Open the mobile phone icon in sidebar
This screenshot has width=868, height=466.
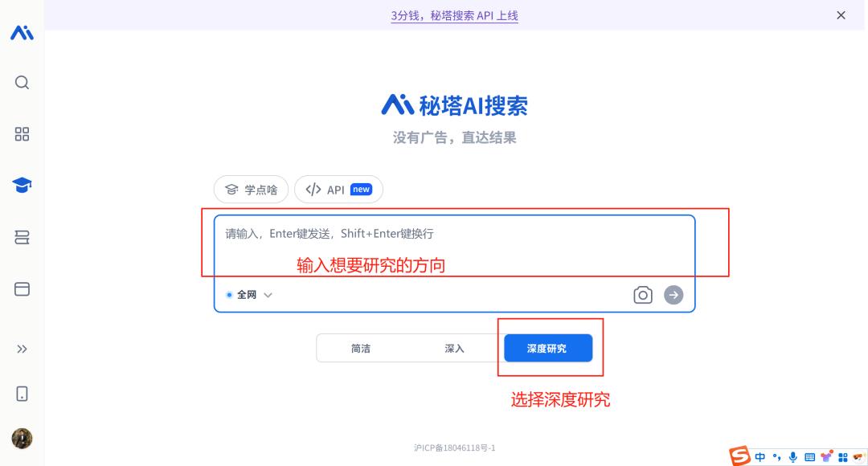(x=23, y=394)
